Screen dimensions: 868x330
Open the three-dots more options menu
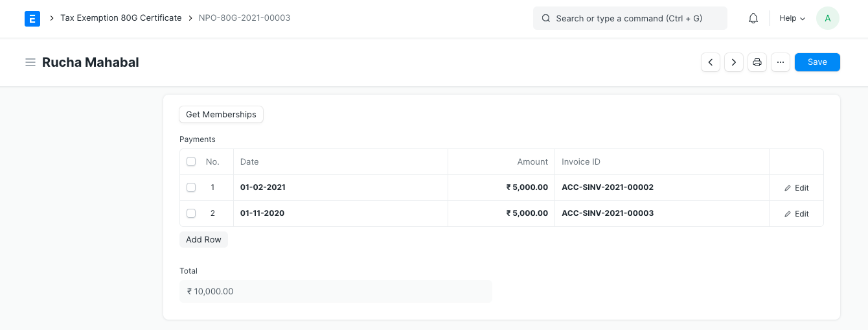780,62
